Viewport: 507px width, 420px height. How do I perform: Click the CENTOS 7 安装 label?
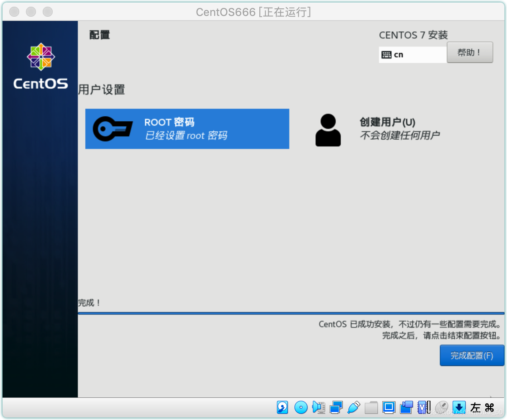pyautogui.click(x=413, y=35)
